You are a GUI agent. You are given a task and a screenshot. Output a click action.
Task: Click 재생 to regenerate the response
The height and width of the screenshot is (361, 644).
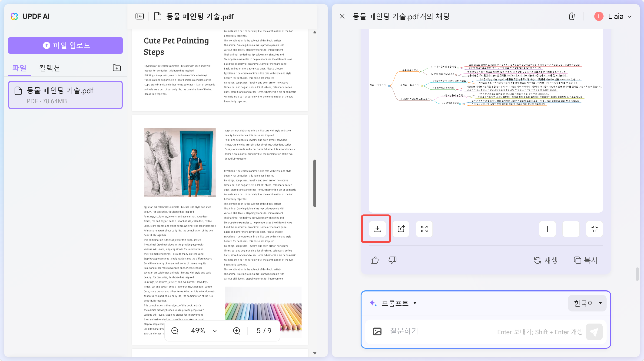[545, 260]
